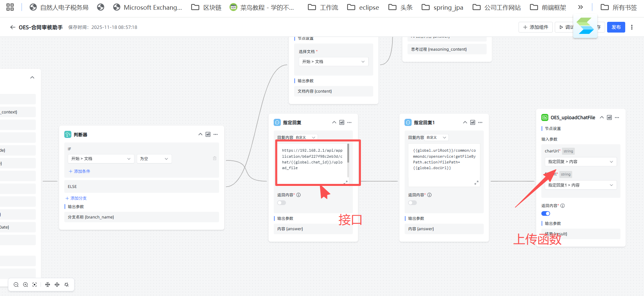Disable 返回内容 toggle in OES_uploadChatFile node
The image size is (644, 296).
(546, 214)
